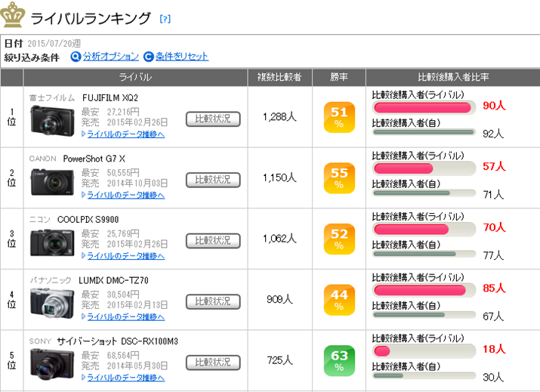Image resolution: width=540 pixels, height=392 pixels.
Task: Expand ライバルのデータ推移へ under FUJIFILM XQ2
Action: (125, 134)
